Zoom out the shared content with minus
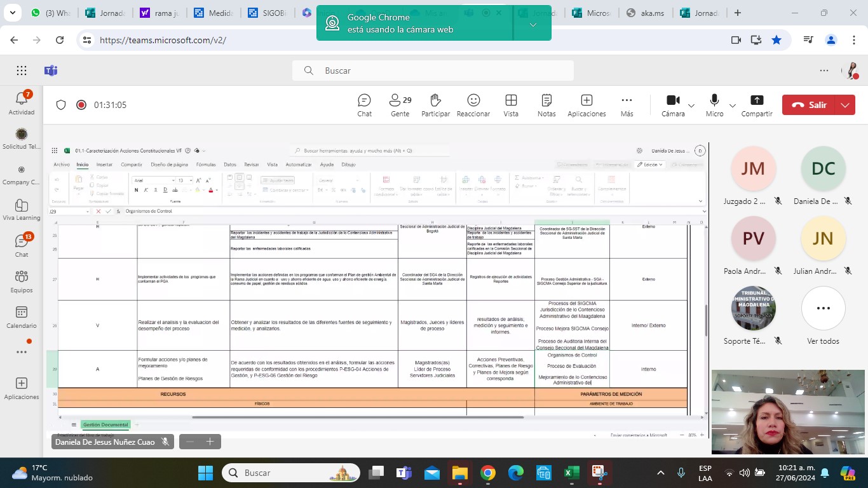This screenshot has width=868, height=488. [x=189, y=442]
